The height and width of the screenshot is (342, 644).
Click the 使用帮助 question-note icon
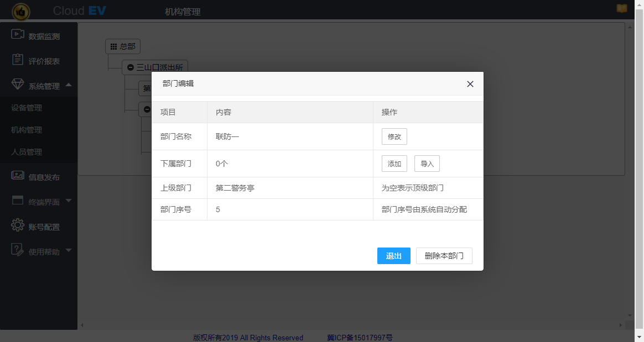[17, 249]
